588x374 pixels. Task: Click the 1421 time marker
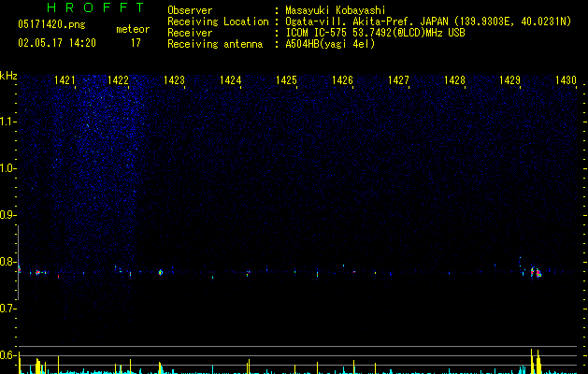point(65,80)
